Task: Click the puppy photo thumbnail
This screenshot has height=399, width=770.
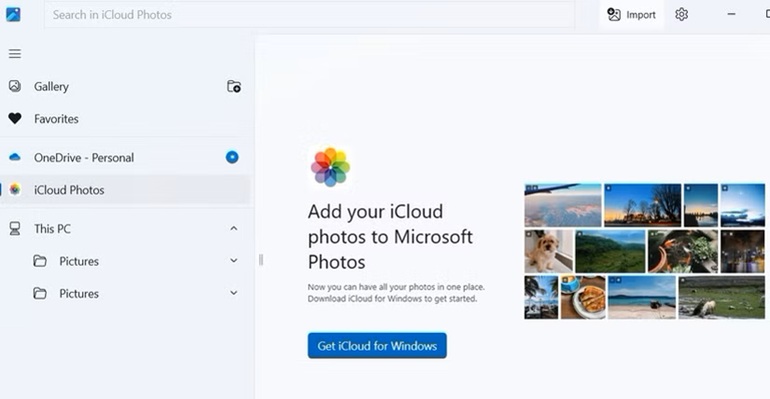Action: (x=549, y=251)
